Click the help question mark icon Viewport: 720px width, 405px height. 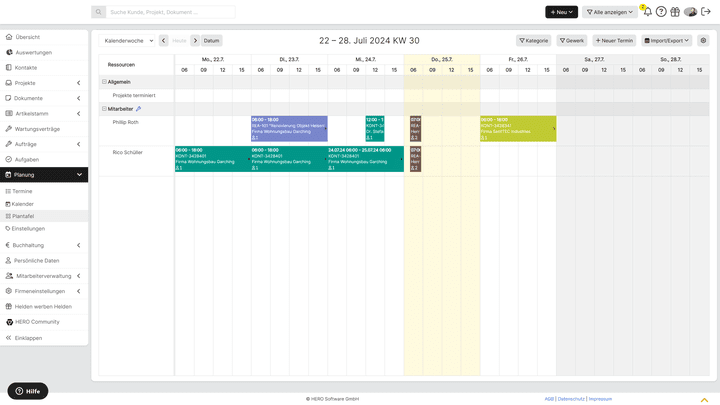(661, 12)
